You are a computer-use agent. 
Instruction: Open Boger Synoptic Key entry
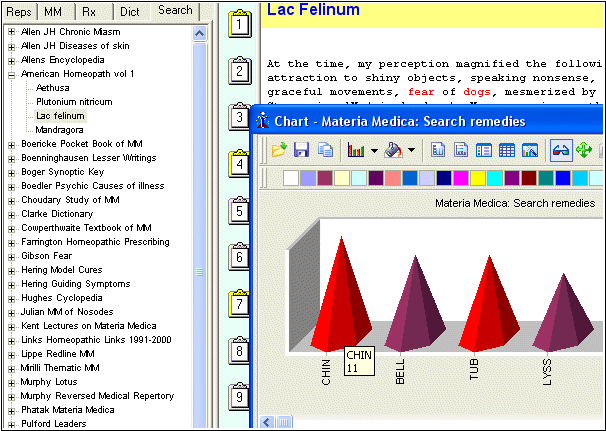point(63,172)
